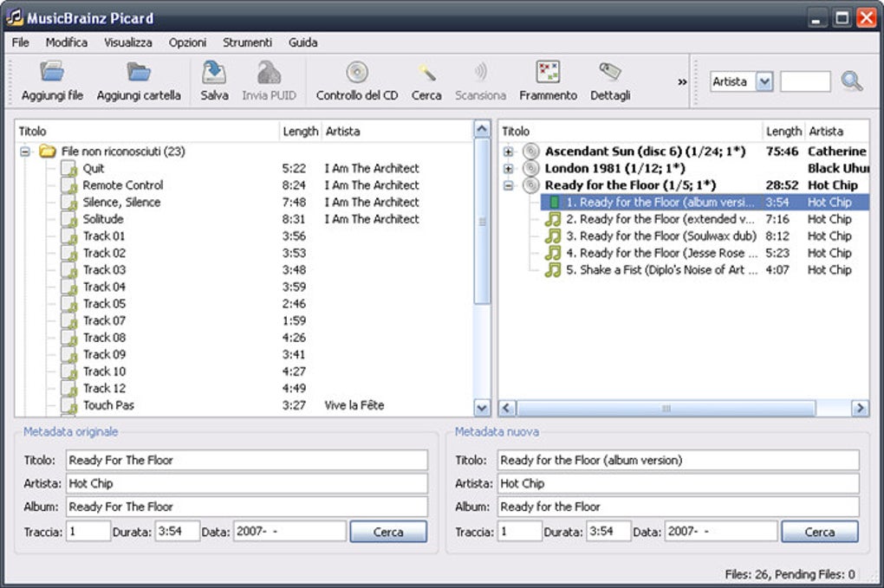Collapse the File non riconosciuti tree node
884x588 pixels.
(25, 151)
